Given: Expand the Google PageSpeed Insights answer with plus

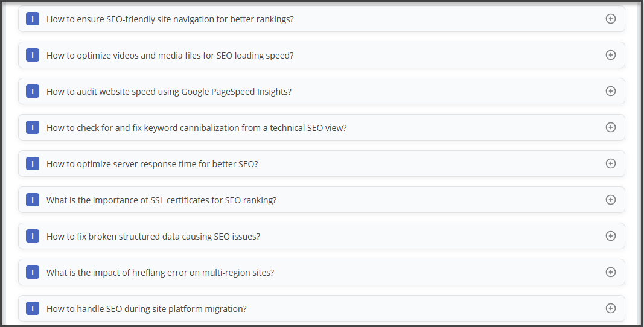Looking at the screenshot, I should [610, 91].
